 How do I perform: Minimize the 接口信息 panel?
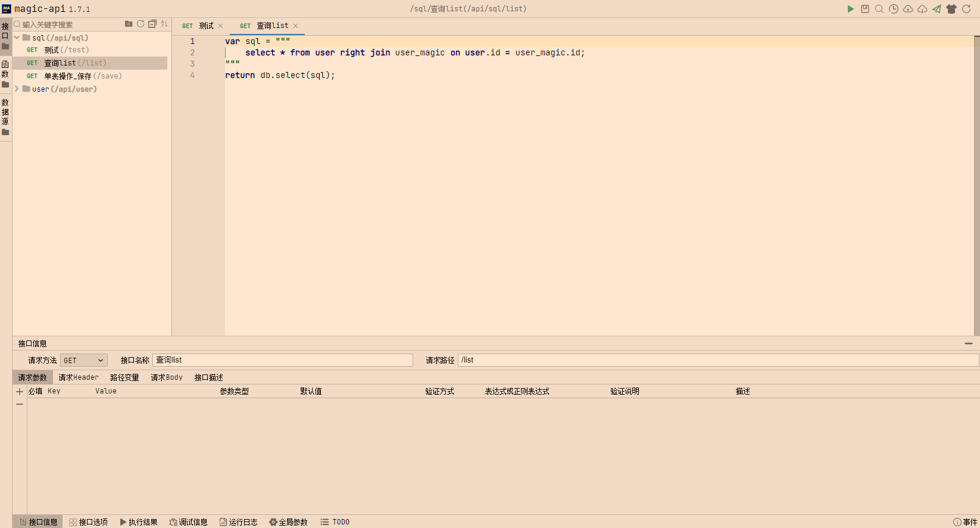969,343
